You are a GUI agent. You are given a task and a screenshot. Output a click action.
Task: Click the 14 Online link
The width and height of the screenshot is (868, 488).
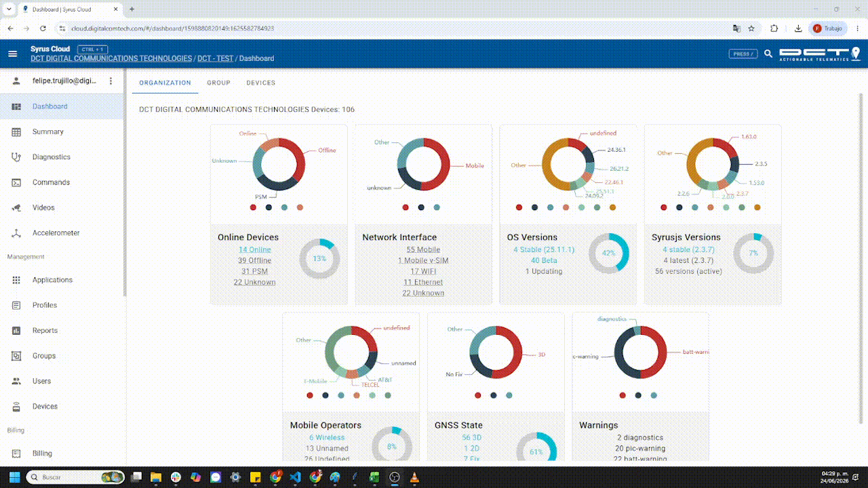click(254, 249)
